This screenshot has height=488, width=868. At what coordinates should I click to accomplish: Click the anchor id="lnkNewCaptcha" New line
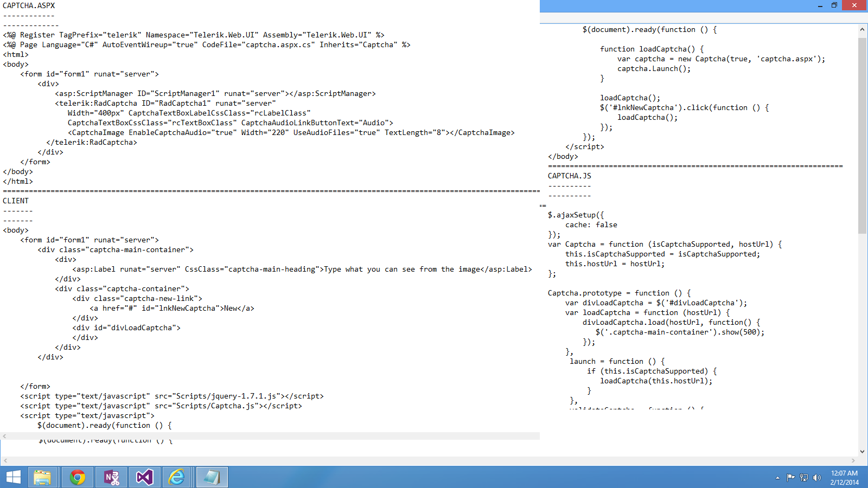(x=172, y=308)
